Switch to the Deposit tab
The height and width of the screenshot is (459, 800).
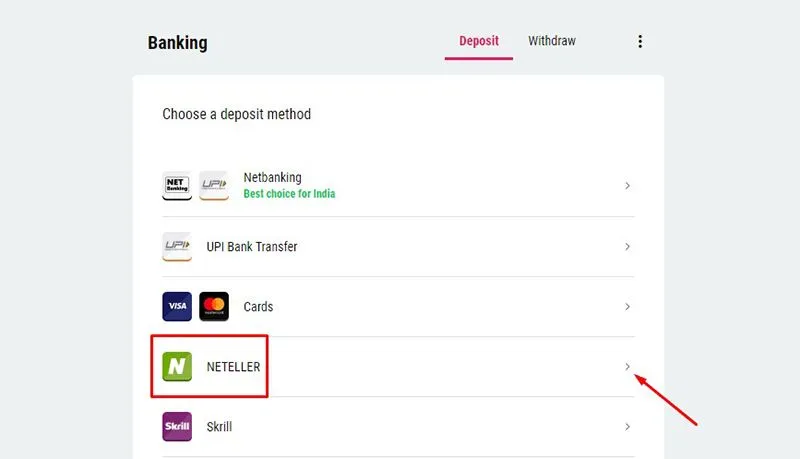point(479,41)
